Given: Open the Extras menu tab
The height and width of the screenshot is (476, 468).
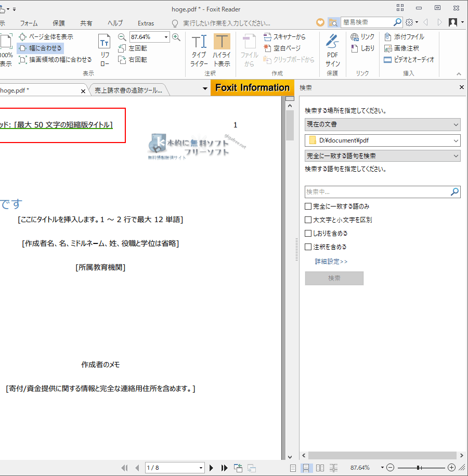Looking at the screenshot, I should point(146,23).
